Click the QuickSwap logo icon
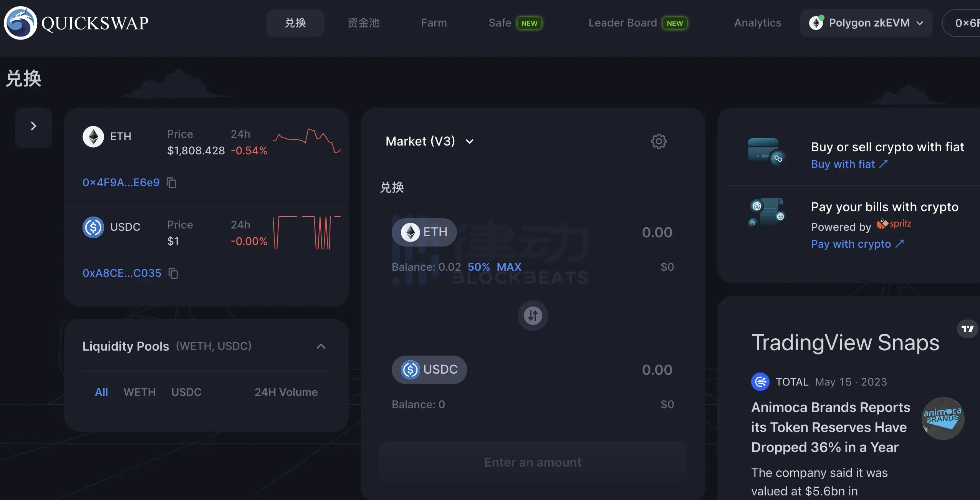This screenshot has height=500, width=980. click(20, 22)
